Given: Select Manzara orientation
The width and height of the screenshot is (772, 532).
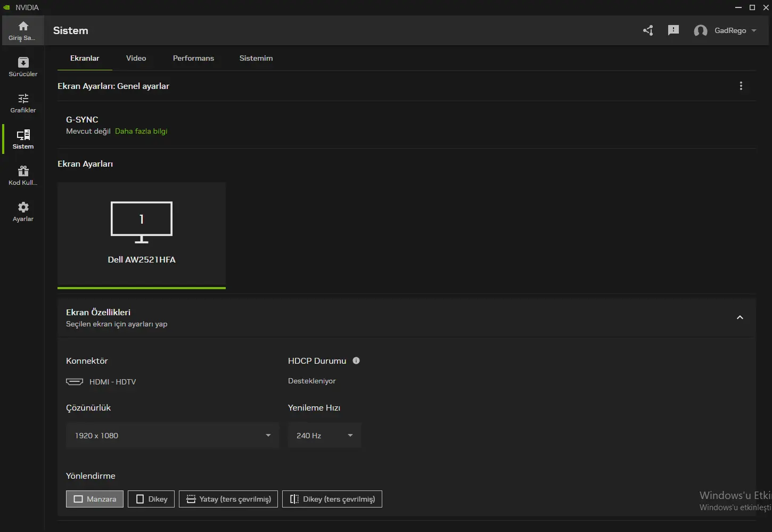Looking at the screenshot, I should (x=95, y=499).
